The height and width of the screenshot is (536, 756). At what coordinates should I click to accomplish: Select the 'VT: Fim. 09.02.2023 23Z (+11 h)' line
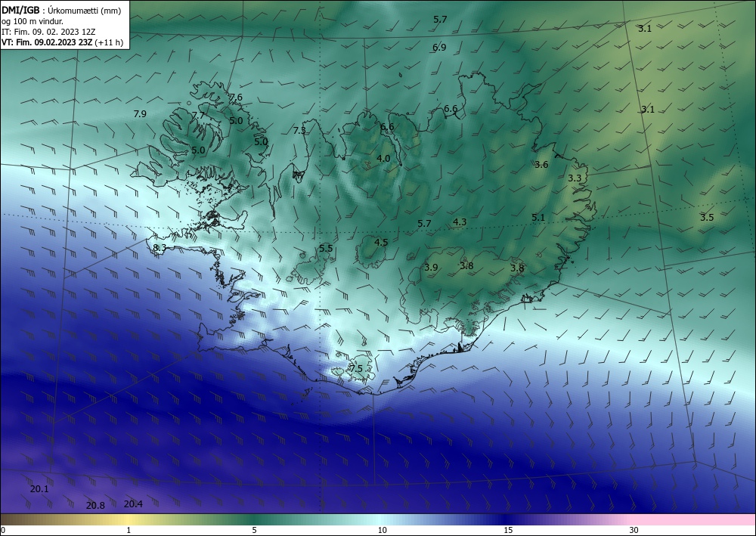[x=62, y=42]
